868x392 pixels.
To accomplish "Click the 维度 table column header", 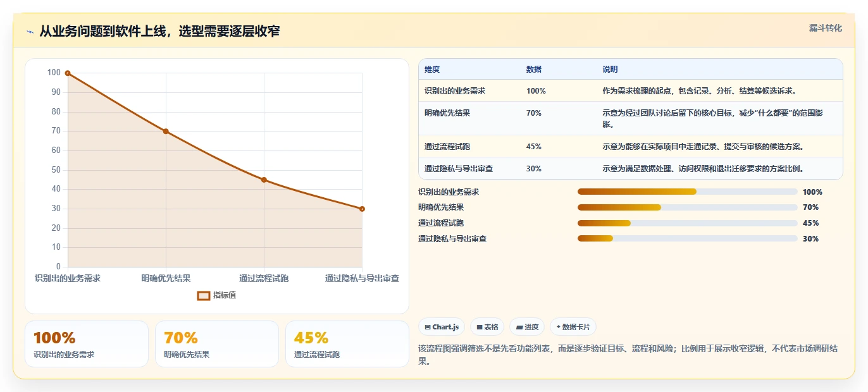I will tap(432, 70).
